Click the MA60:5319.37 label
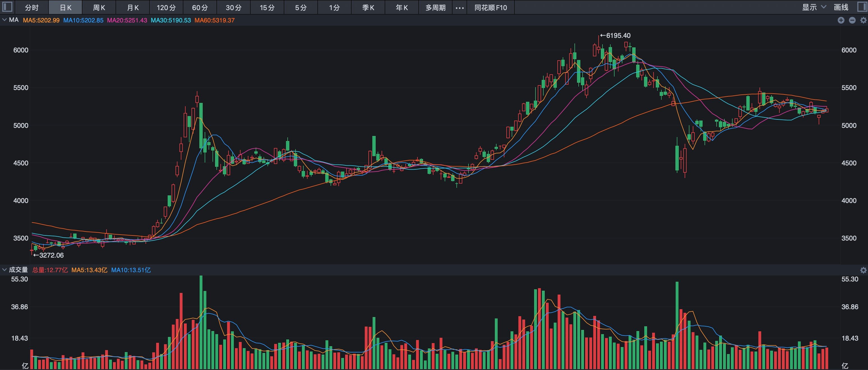The image size is (868, 370). tap(215, 20)
